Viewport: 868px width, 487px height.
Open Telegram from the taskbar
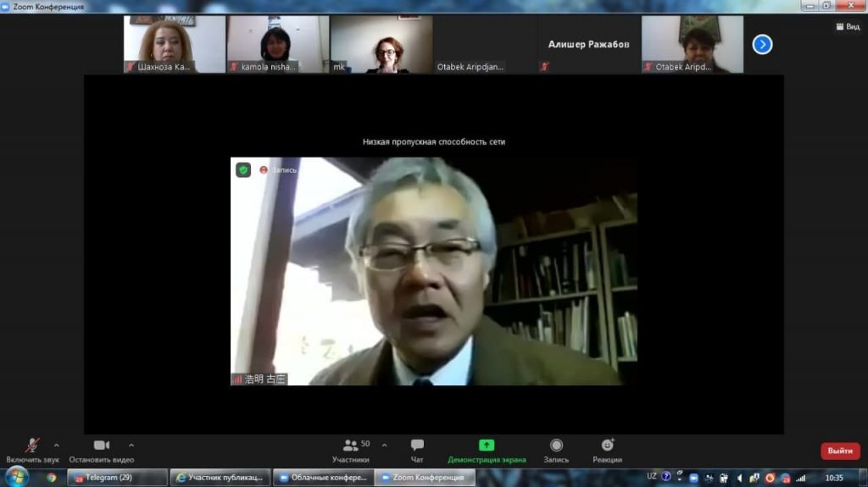click(x=117, y=478)
